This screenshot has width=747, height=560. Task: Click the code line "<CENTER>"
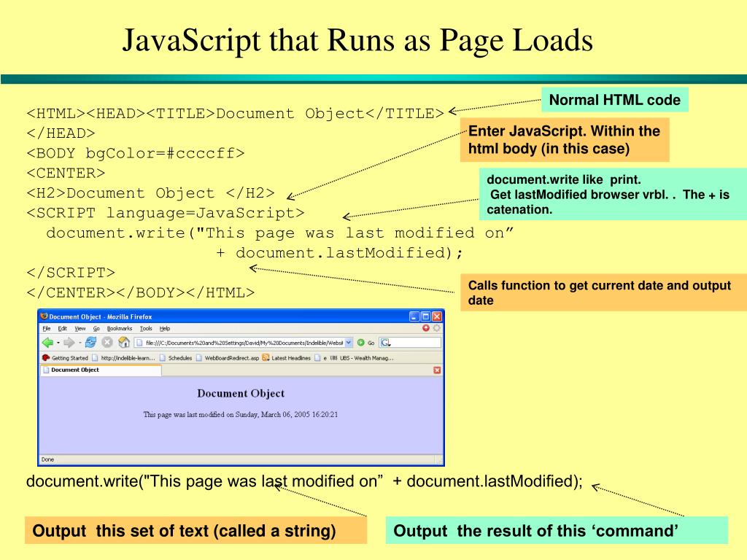coord(66,174)
